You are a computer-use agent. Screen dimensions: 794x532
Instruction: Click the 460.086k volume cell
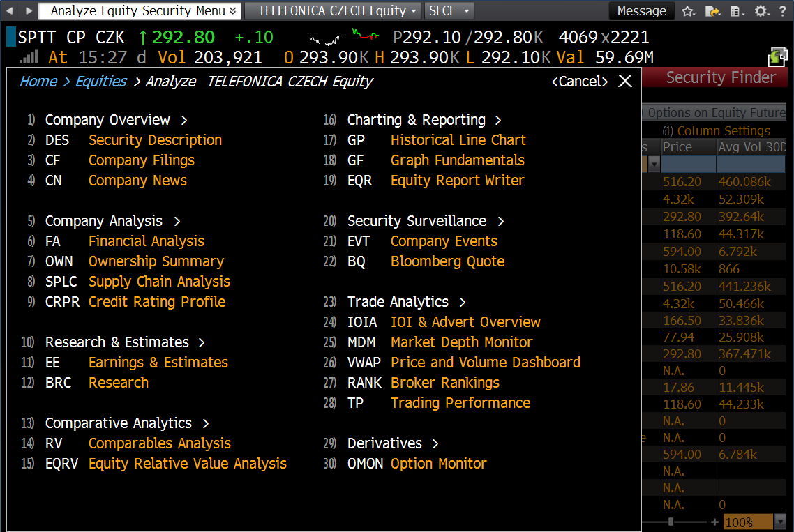point(751,182)
